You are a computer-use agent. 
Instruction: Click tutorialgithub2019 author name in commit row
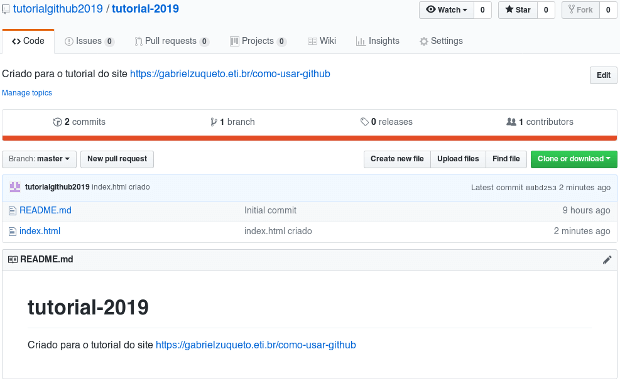tap(57, 187)
